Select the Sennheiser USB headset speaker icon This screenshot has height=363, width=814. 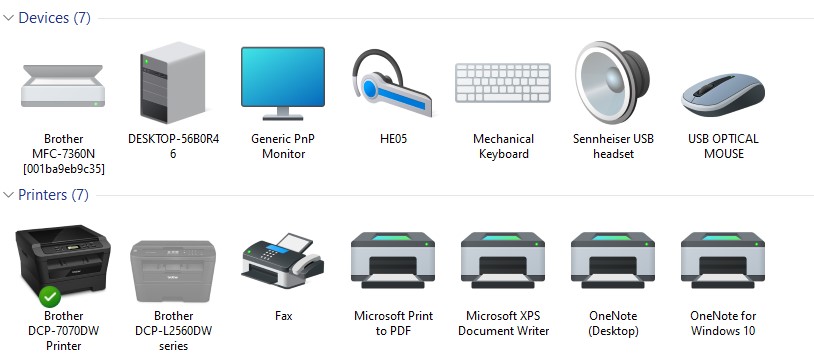(613, 83)
